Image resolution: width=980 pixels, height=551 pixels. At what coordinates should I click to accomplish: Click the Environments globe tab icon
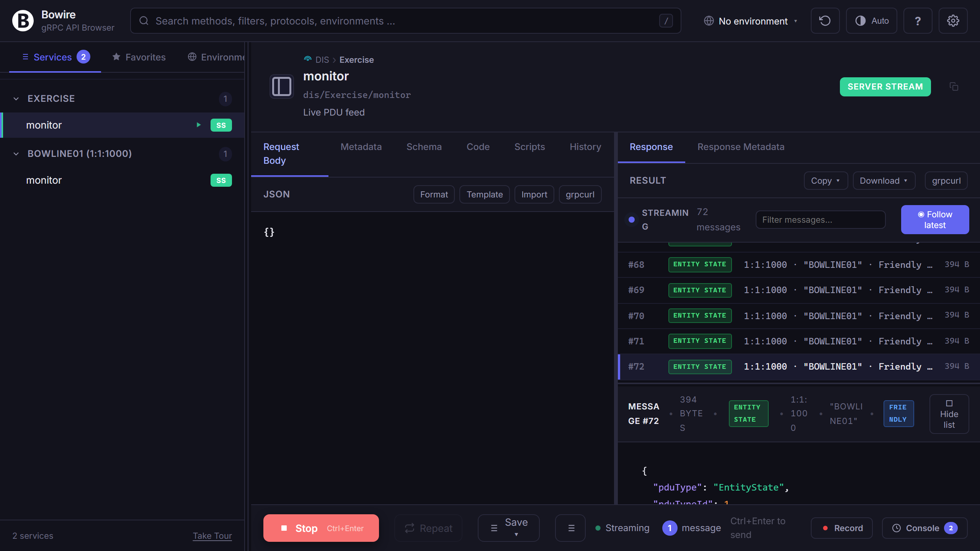192,57
